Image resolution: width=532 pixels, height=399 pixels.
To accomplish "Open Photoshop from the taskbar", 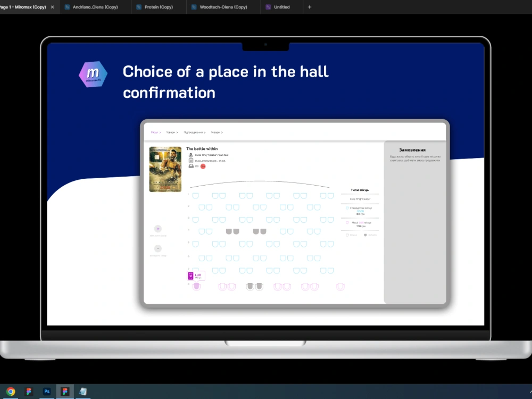I will tap(47, 392).
